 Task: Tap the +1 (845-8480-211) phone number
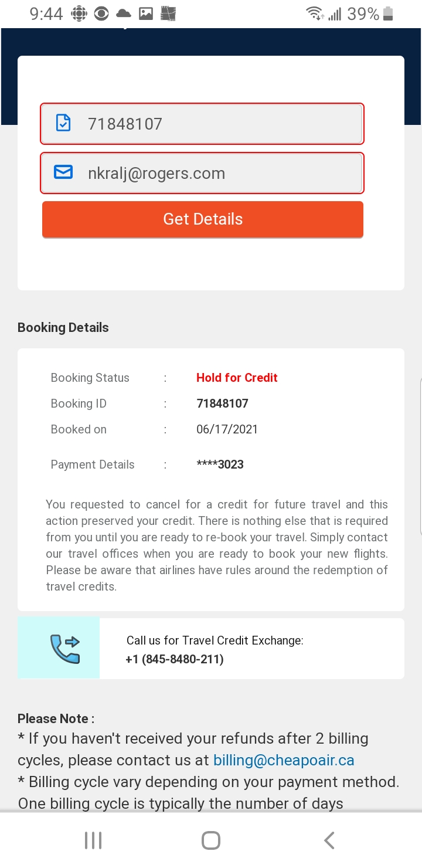(x=175, y=659)
